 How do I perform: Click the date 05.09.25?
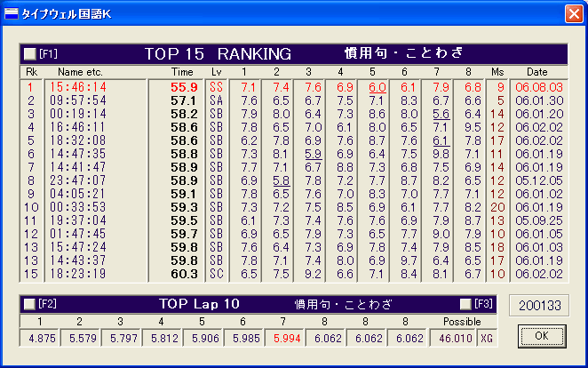point(539,220)
